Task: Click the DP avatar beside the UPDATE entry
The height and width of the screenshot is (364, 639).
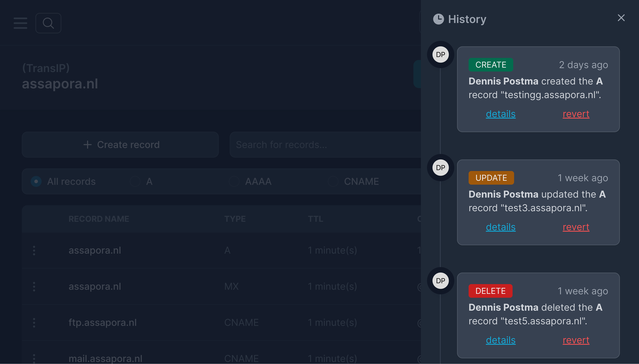Action: point(440,168)
